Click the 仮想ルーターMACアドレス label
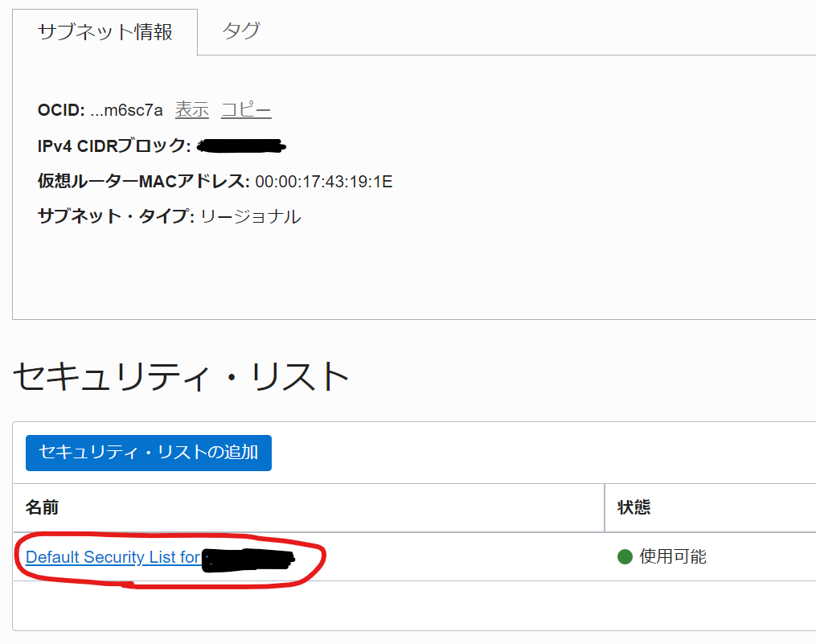The width and height of the screenshot is (816, 644). tap(144, 181)
